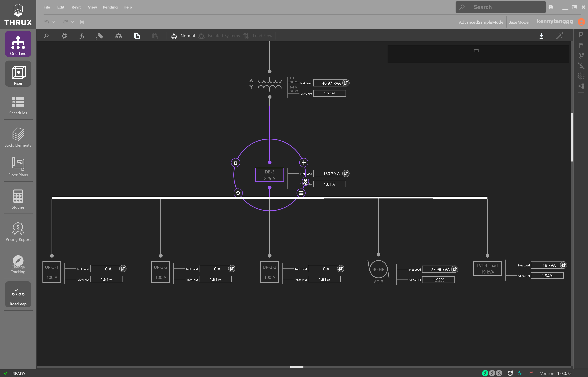Select Load Flow mode

coord(258,36)
